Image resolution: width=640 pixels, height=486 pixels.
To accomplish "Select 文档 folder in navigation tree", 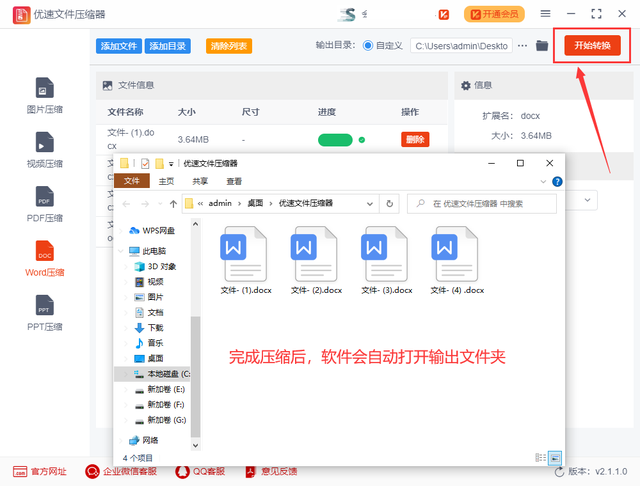I will (149, 313).
